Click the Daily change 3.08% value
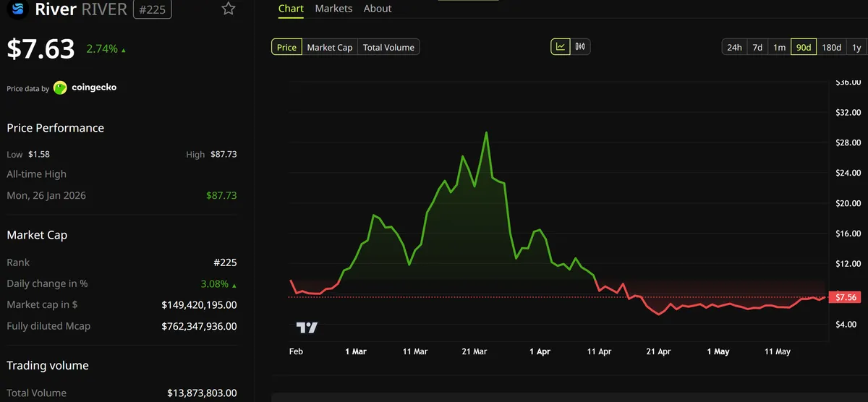 (x=218, y=283)
